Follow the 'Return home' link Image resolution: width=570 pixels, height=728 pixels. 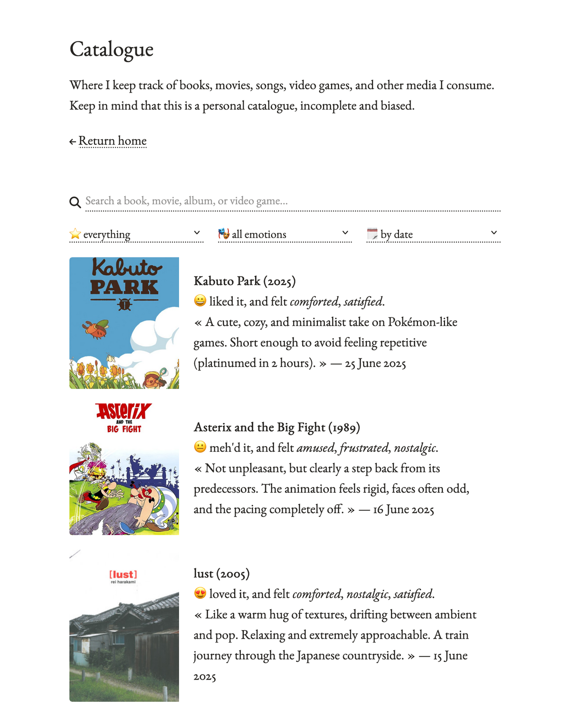click(x=113, y=141)
